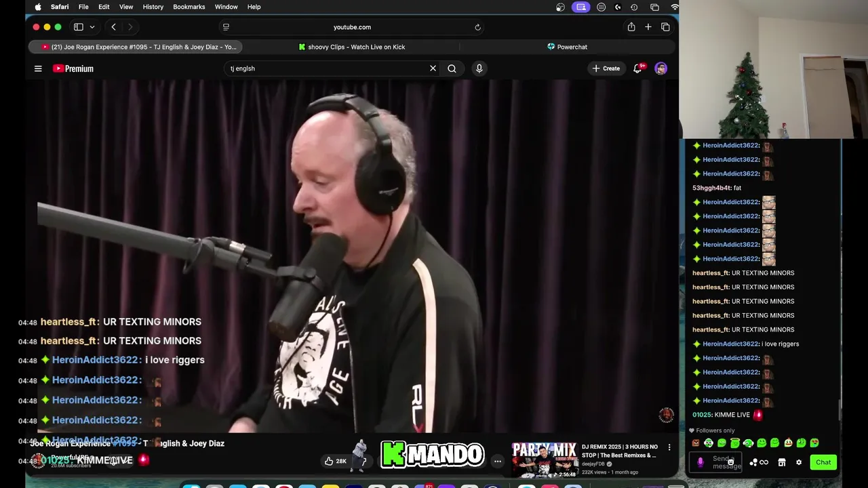The image size is (868, 488).
Task: Reload the current page
Action: tap(477, 27)
